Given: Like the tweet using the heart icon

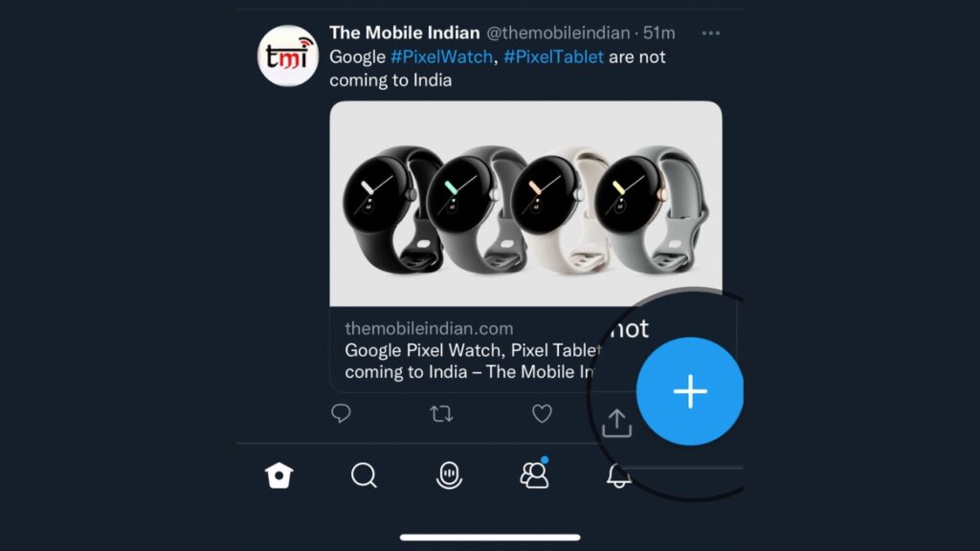Looking at the screenshot, I should pos(542,413).
